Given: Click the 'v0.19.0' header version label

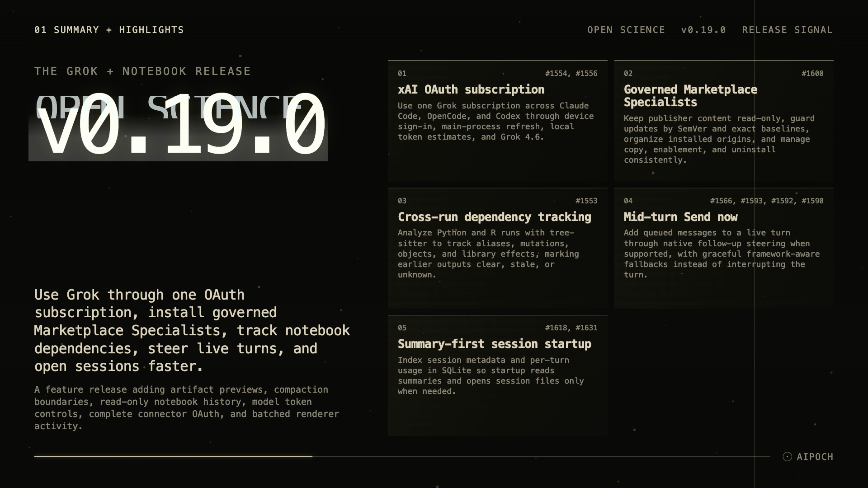Looking at the screenshot, I should click(704, 30).
